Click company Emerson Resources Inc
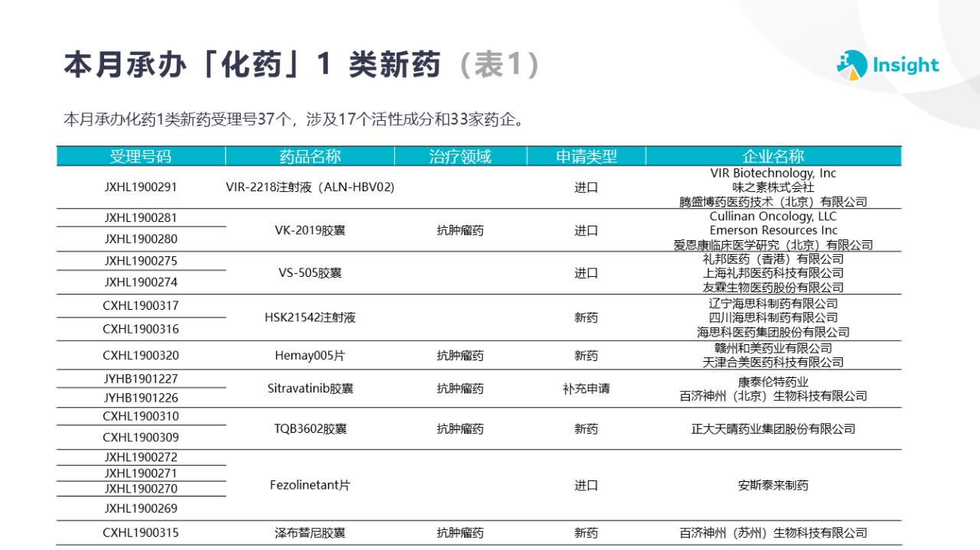The width and height of the screenshot is (980, 550). click(x=773, y=230)
